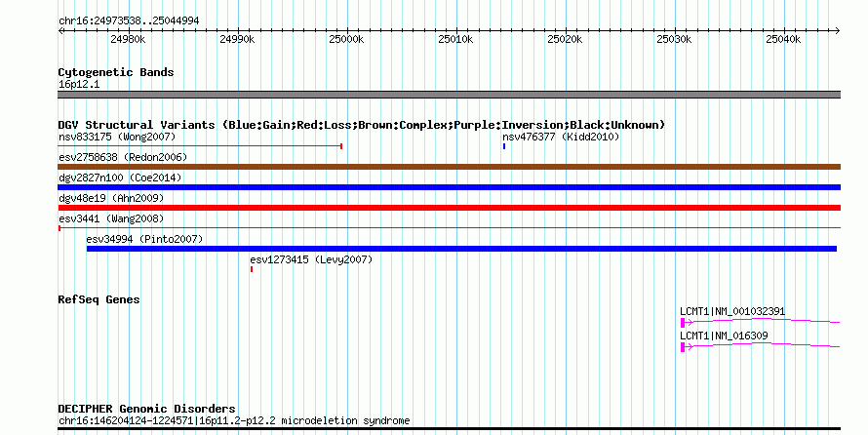Select the black DECIPHER microdeletion syndrome bar

449,429
